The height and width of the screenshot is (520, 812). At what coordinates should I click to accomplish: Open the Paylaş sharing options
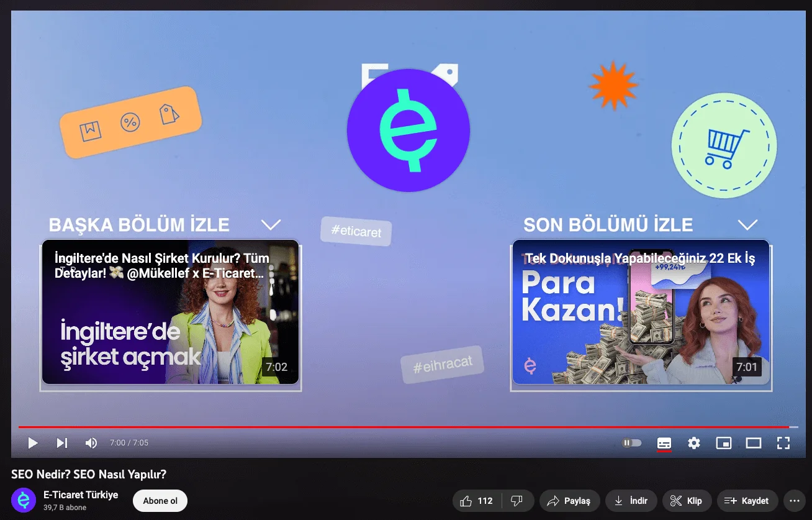coord(569,501)
